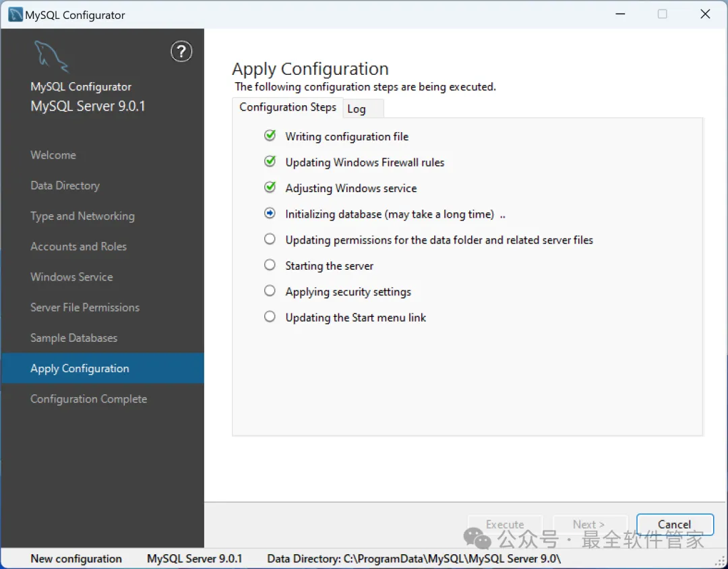This screenshot has width=728, height=569.
Task: Close the MySQL Configurator window
Action: pos(705,14)
